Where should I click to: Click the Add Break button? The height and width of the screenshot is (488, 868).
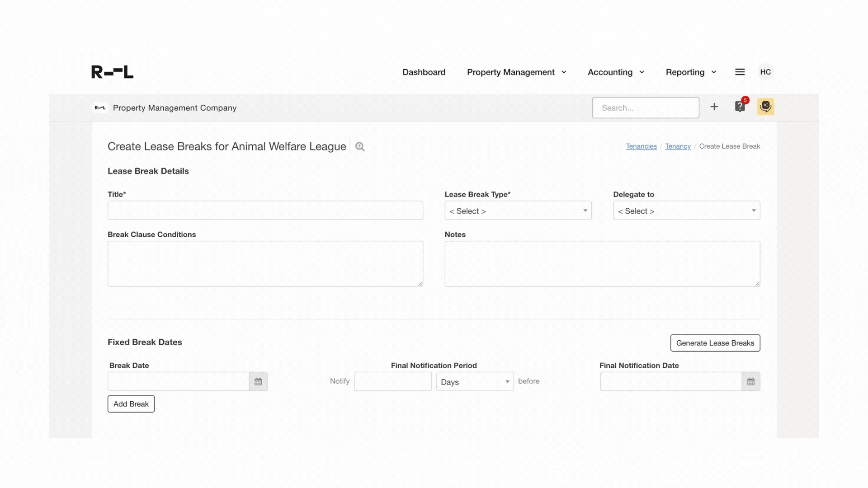point(131,404)
